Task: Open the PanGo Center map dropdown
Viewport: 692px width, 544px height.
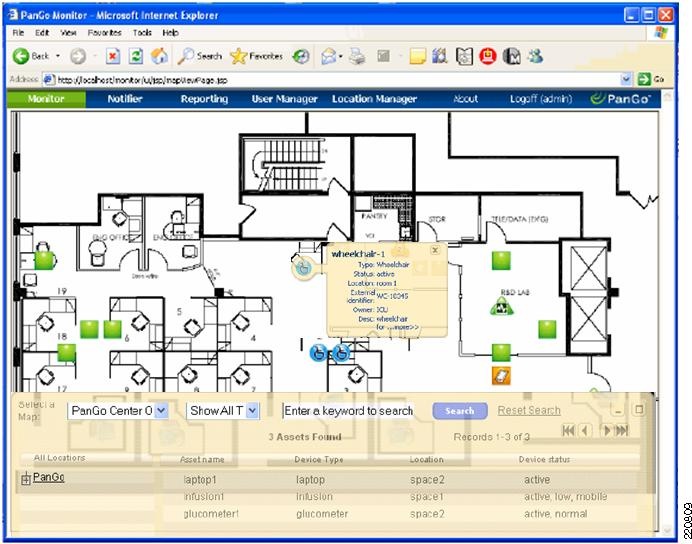Action: 162,411
